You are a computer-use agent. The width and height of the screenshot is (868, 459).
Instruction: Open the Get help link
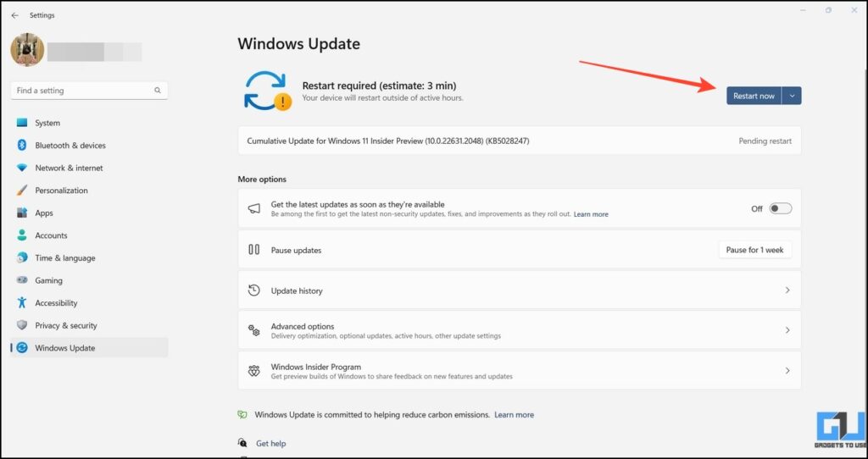[270, 444]
